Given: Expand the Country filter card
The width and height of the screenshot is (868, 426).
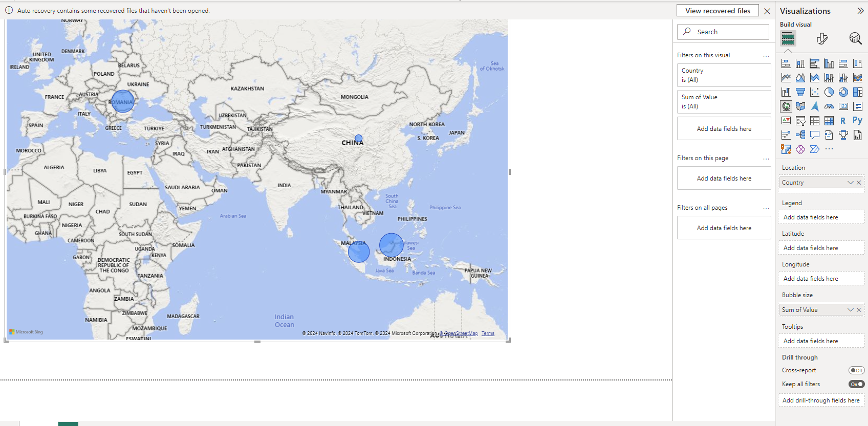Looking at the screenshot, I should [724, 75].
